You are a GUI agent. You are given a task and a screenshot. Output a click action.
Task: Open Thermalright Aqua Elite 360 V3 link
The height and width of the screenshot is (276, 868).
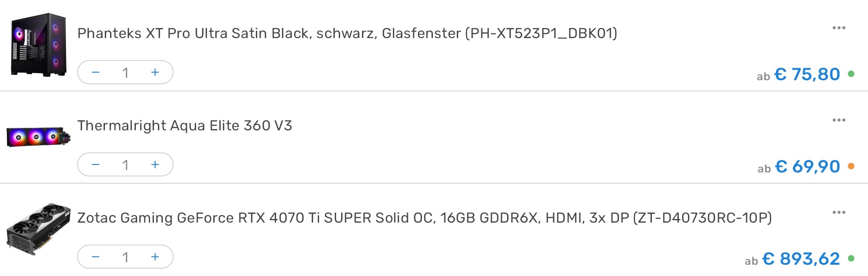pyautogui.click(x=185, y=126)
